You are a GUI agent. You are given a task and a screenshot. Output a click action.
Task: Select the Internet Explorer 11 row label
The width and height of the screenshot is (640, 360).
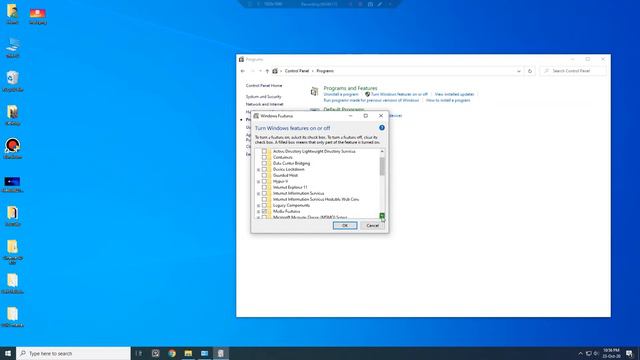point(290,187)
